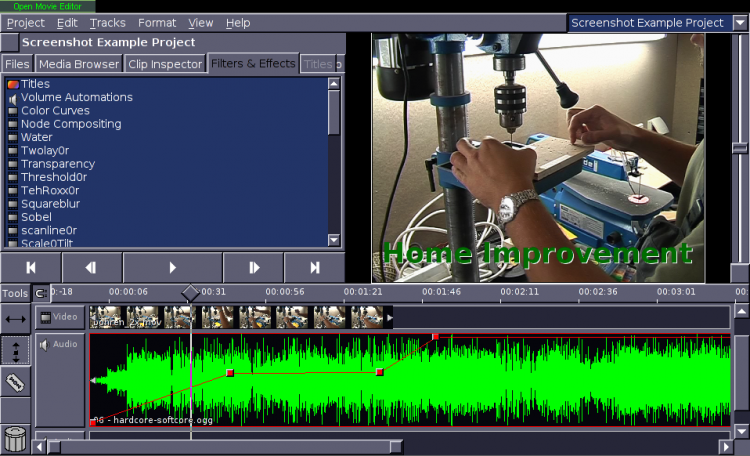Click the square button left of project title
The width and height of the screenshot is (750, 456).
click(x=10, y=43)
